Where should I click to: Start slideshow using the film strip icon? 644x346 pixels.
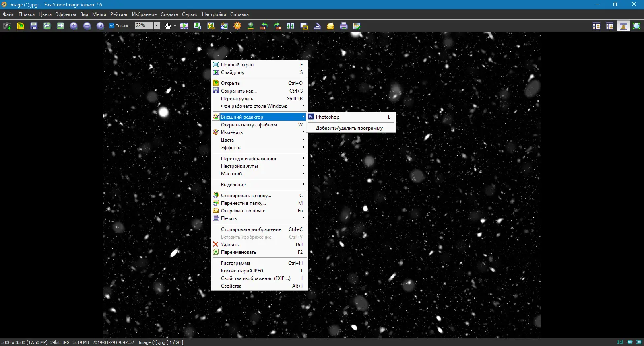(184, 26)
